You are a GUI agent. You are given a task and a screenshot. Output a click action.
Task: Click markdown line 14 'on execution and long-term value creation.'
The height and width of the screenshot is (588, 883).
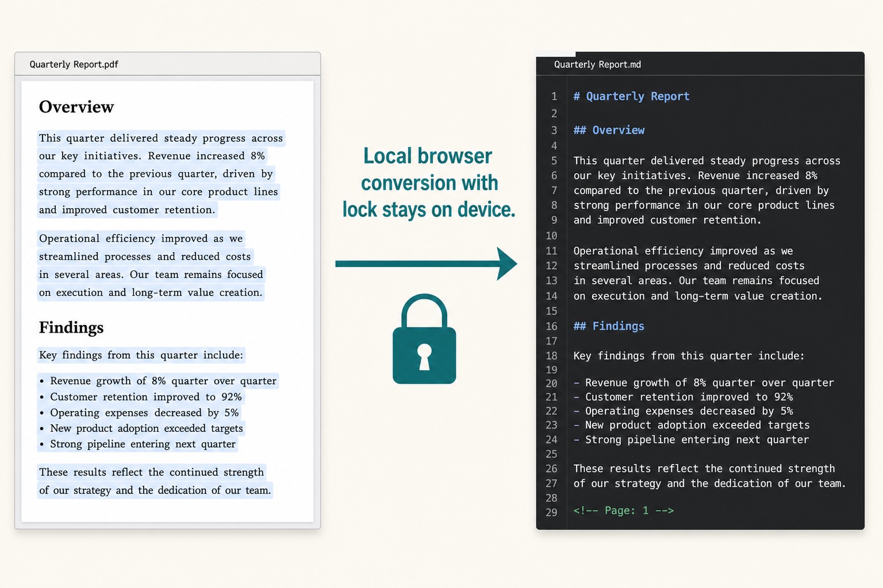(698, 296)
